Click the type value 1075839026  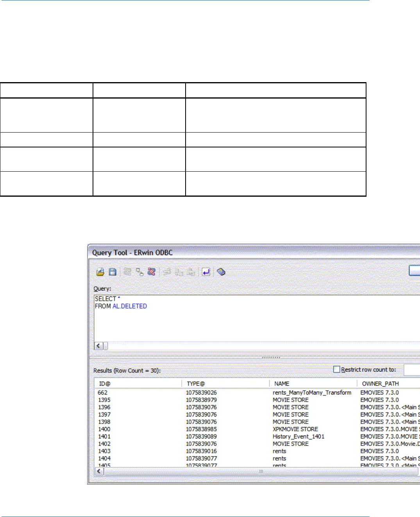201,393
